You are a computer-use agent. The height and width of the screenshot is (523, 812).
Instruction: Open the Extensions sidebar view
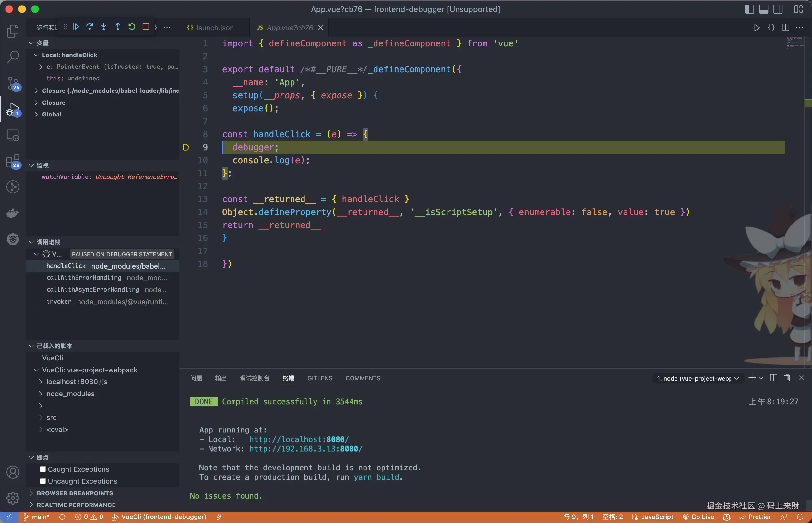point(13,161)
